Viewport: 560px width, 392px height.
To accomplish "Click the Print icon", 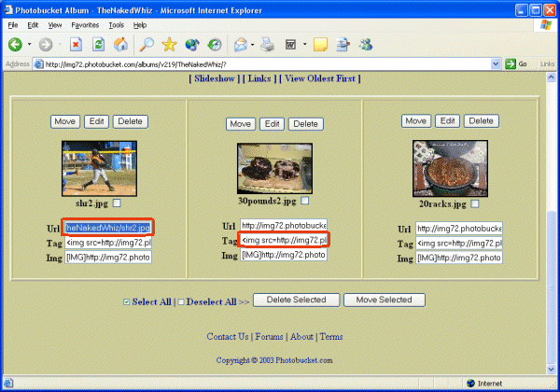I will coord(267,45).
